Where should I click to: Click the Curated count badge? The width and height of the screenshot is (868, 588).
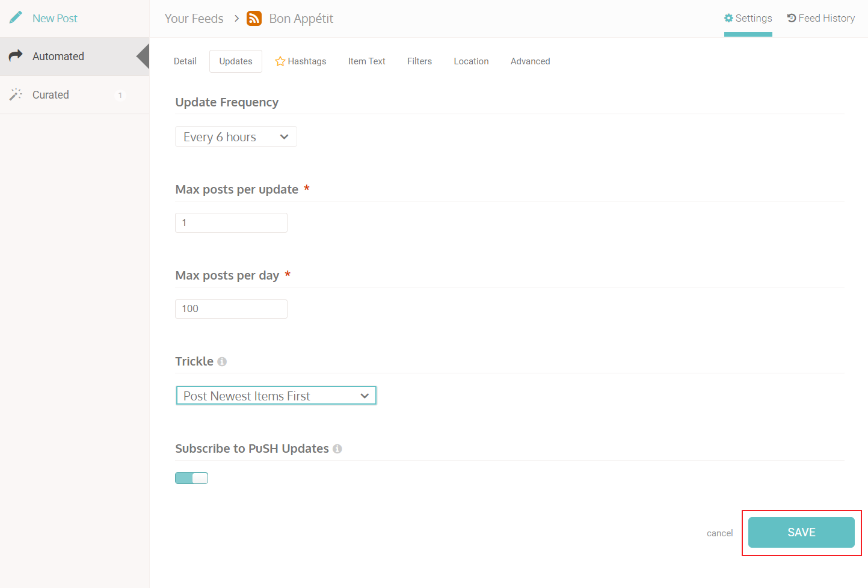click(x=120, y=95)
